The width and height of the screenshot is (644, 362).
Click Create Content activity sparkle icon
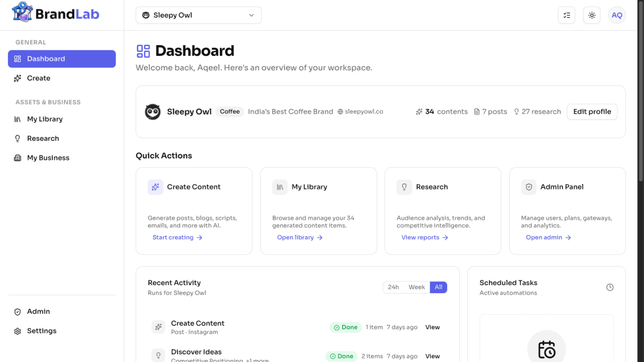pyautogui.click(x=158, y=327)
